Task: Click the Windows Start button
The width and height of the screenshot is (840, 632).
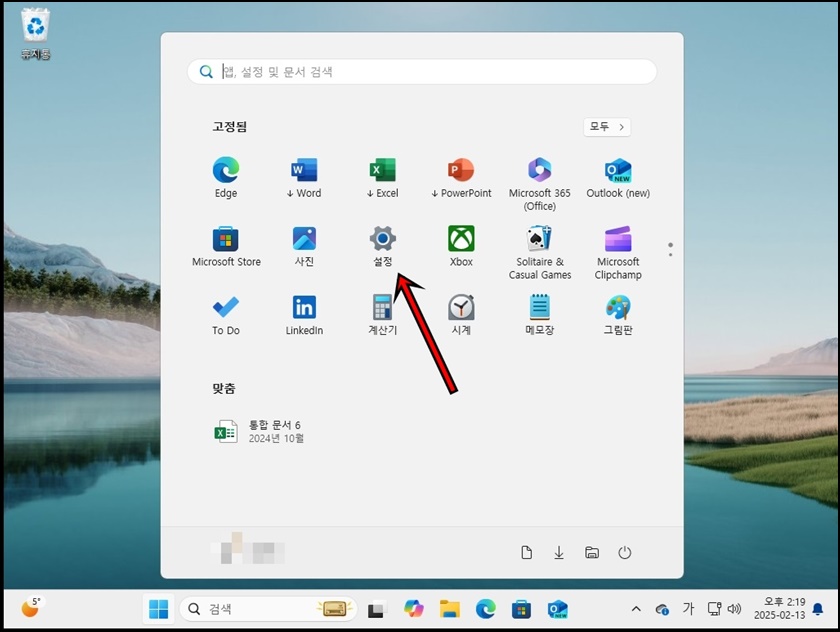Action: (159, 609)
